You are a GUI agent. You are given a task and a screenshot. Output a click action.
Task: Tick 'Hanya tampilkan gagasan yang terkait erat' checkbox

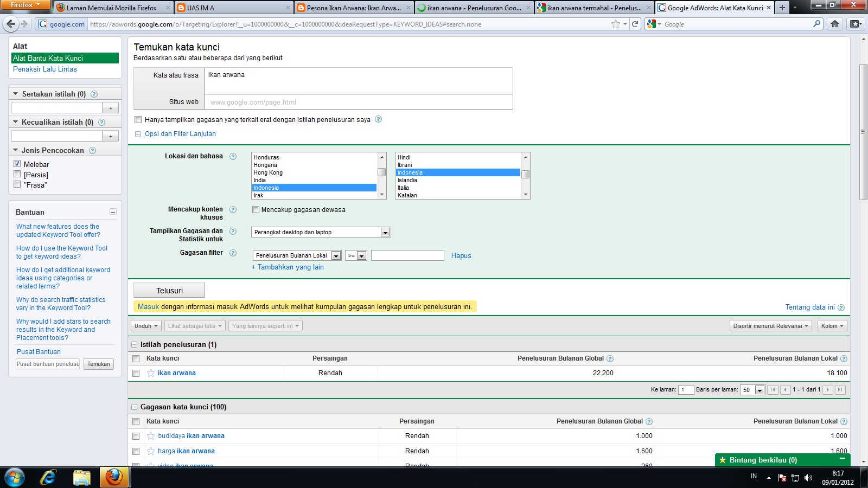pyautogui.click(x=138, y=119)
